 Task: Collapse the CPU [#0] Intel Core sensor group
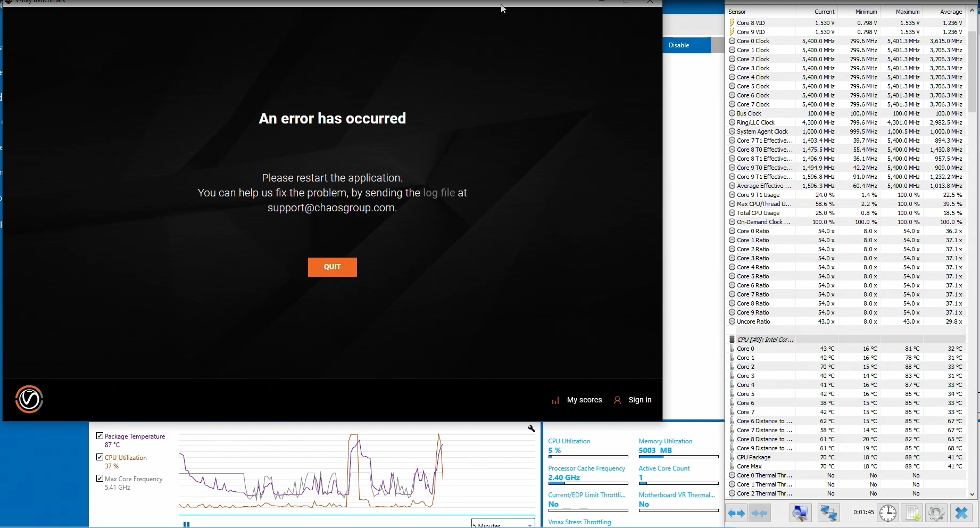click(732, 340)
